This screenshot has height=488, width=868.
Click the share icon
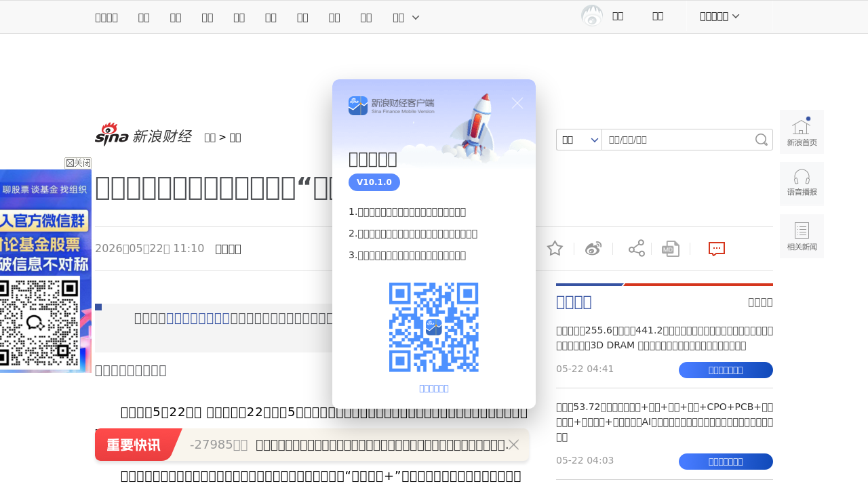(637, 248)
